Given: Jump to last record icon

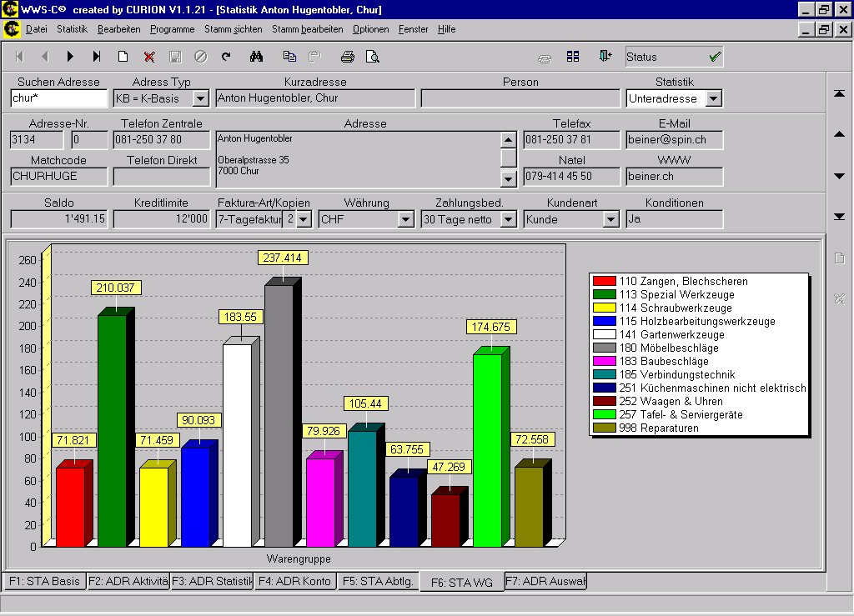Looking at the screenshot, I should (97, 57).
